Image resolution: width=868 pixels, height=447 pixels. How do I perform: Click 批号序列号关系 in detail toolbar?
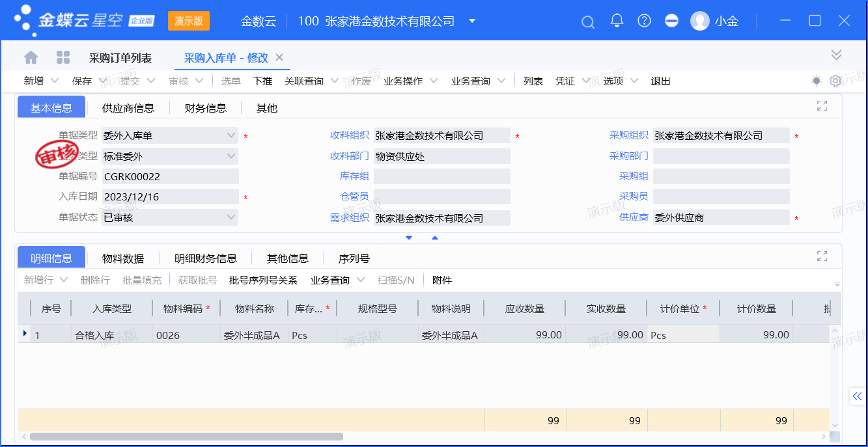pos(263,280)
